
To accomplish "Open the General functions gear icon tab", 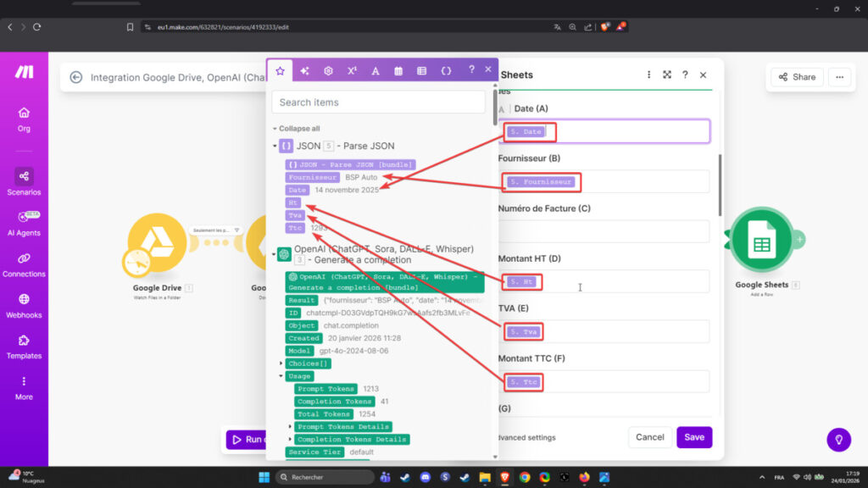I will point(328,71).
